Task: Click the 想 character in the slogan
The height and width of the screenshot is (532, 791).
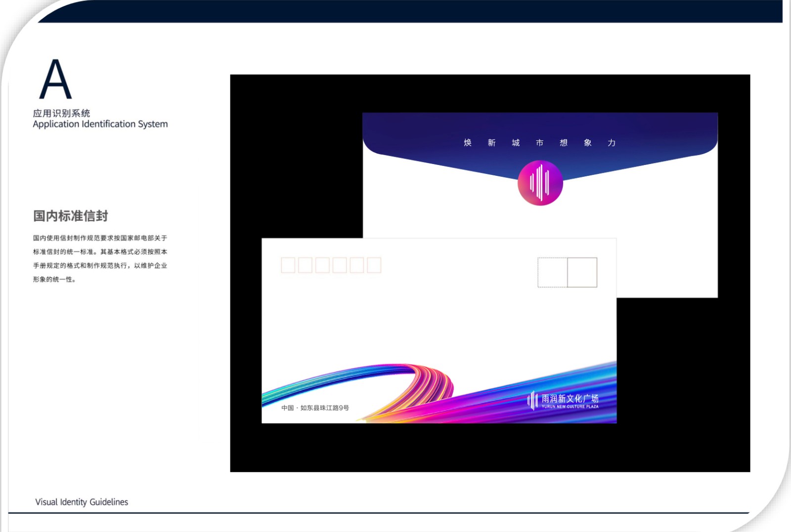Action: click(564, 143)
